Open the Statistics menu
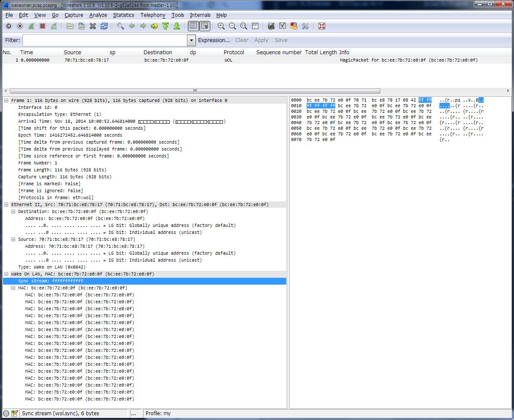The image size is (514, 420). [x=124, y=15]
